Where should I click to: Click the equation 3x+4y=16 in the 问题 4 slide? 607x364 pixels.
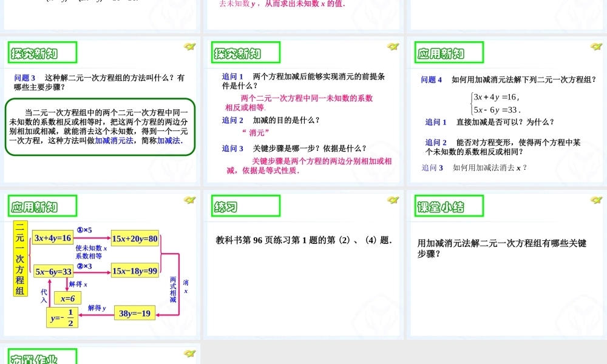coord(497,97)
